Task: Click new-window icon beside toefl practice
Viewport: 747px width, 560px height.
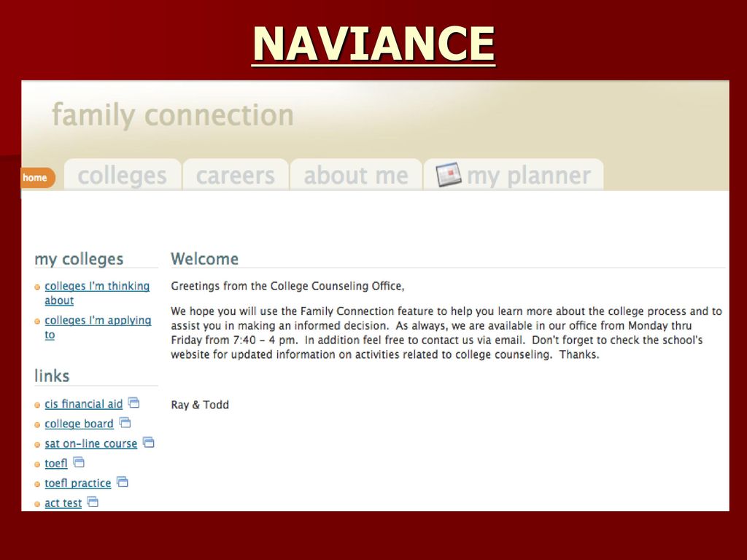Action: [123, 482]
